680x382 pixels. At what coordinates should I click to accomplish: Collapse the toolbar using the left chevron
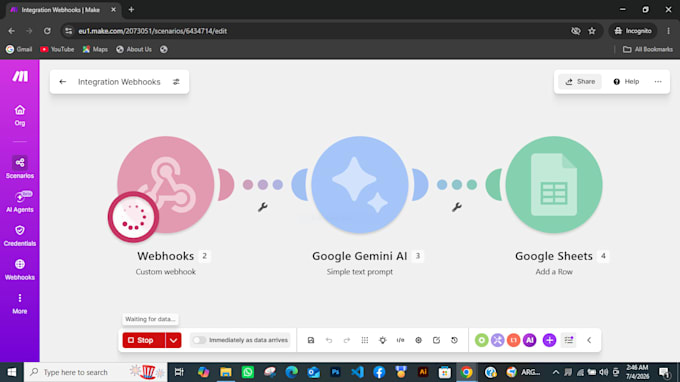pyautogui.click(x=589, y=340)
